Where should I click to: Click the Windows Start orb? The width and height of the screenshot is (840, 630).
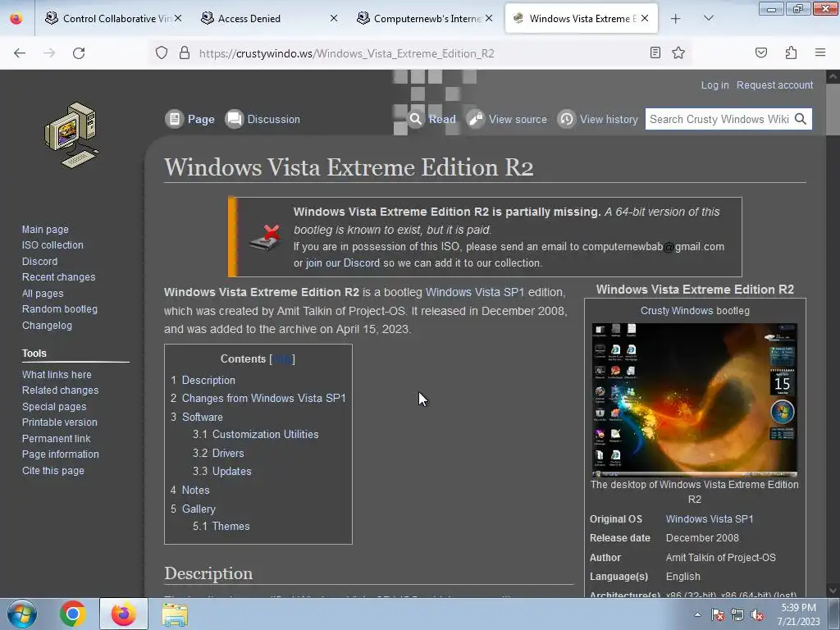pos(22,614)
